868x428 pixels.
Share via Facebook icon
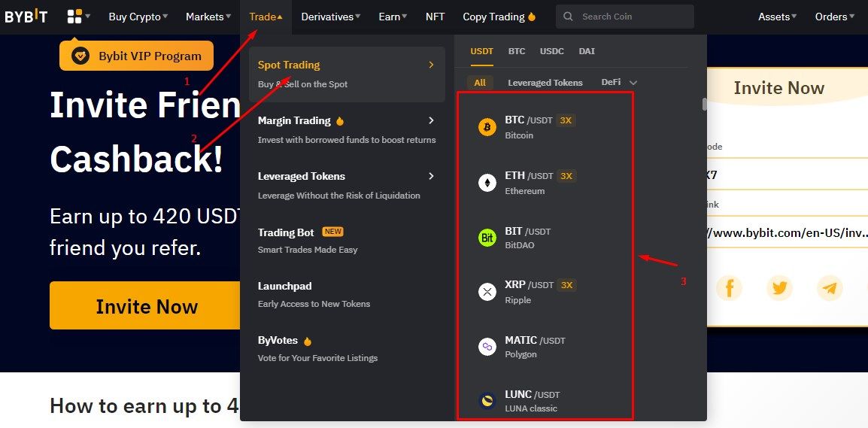tap(729, 288)
